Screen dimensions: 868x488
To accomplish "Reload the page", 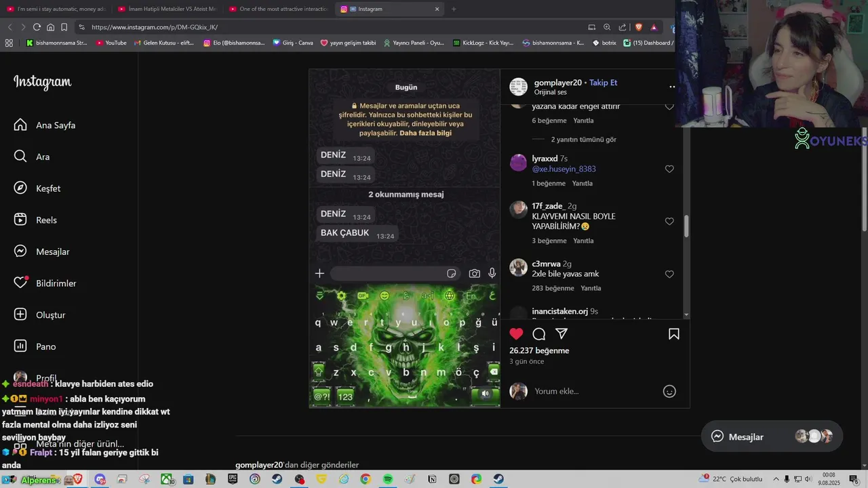I will click(37, 27).
